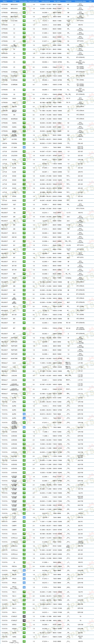Click the 1.6 Bioflex body cell
The image size is (94, 644).
coord(68,278)
